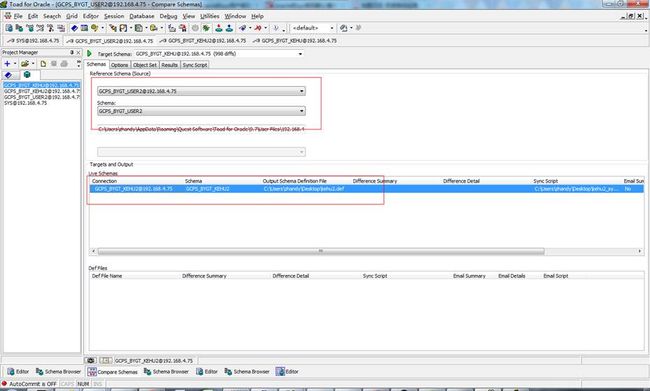This screenshot has height=391, width=650.
Task: Pin the Project Manager panel
Action: [72, 52]
